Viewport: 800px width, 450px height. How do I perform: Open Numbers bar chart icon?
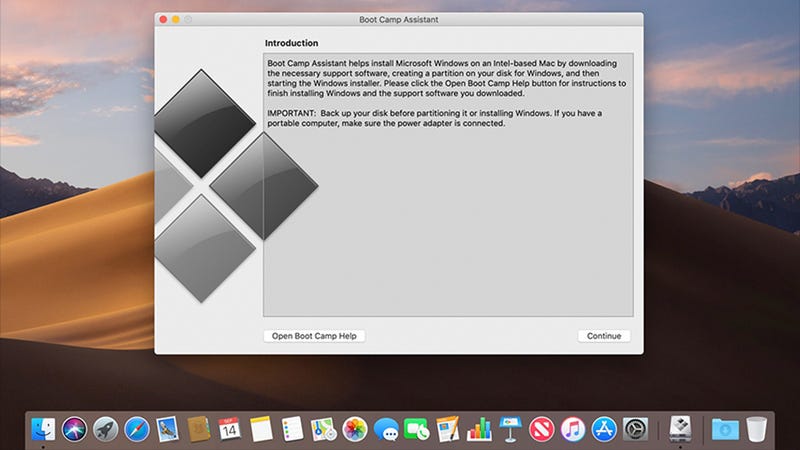(479, 429)
